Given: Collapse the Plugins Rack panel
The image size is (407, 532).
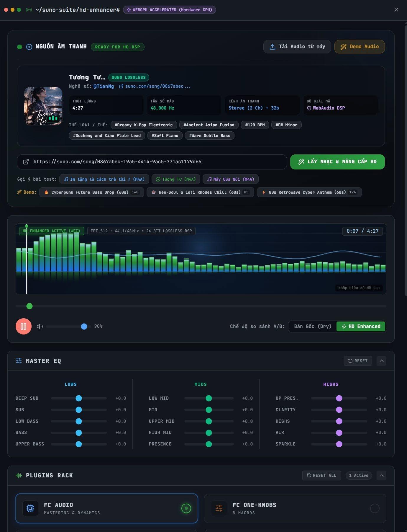Looking at the screenshot, I should [381, 475].
